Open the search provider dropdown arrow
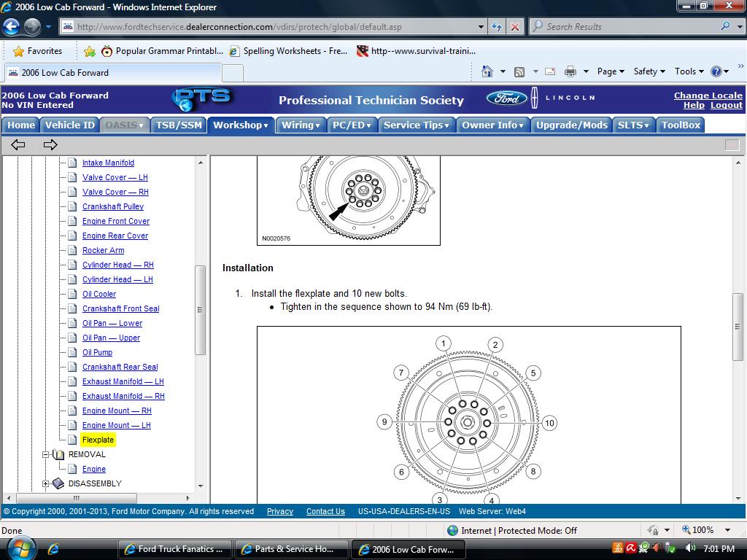The width and height of the screenshot is (747, 560). pos(740,27)
